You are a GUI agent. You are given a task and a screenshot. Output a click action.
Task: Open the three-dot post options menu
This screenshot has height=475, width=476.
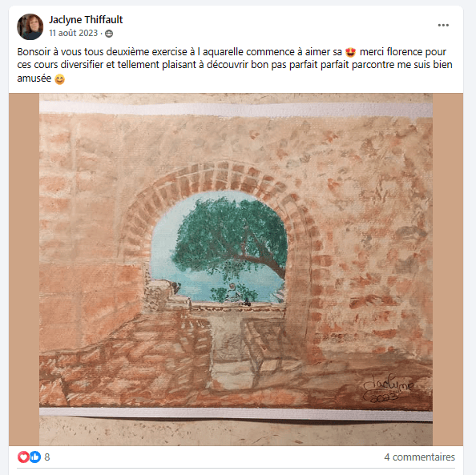pos(443,25)
